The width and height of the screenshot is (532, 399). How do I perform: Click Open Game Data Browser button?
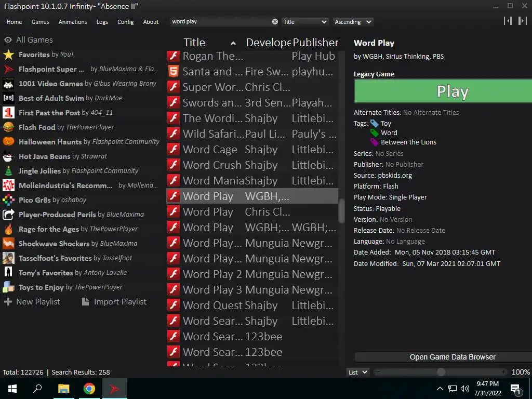click(443, 357)
